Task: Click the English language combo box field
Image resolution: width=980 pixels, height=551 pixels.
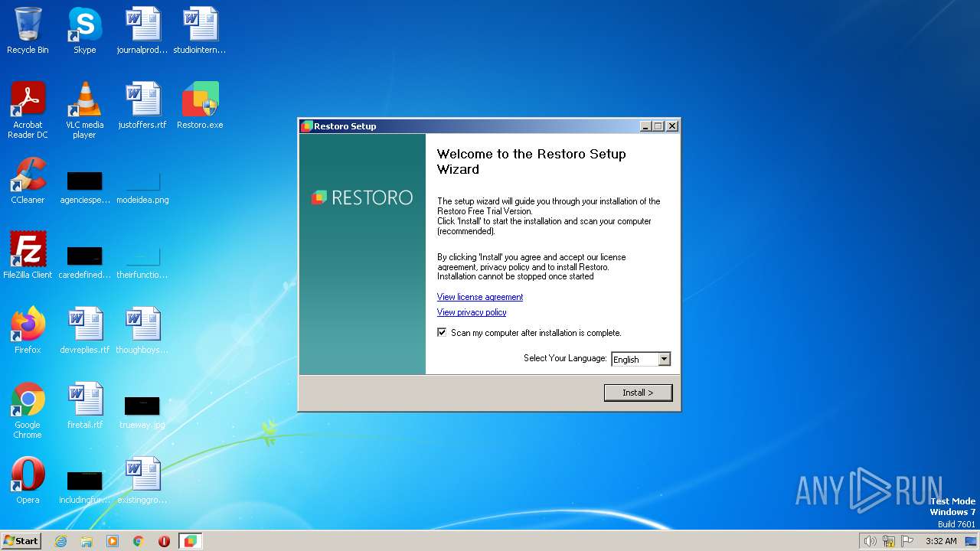Action: click(x=641, y=359)
